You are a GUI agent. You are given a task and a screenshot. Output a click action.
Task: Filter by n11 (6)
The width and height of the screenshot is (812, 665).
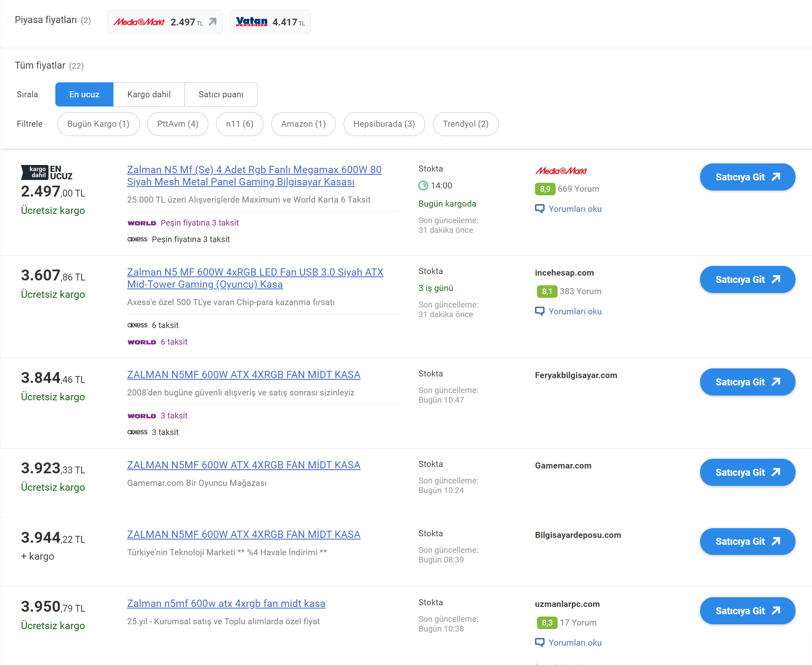point(240,124)
